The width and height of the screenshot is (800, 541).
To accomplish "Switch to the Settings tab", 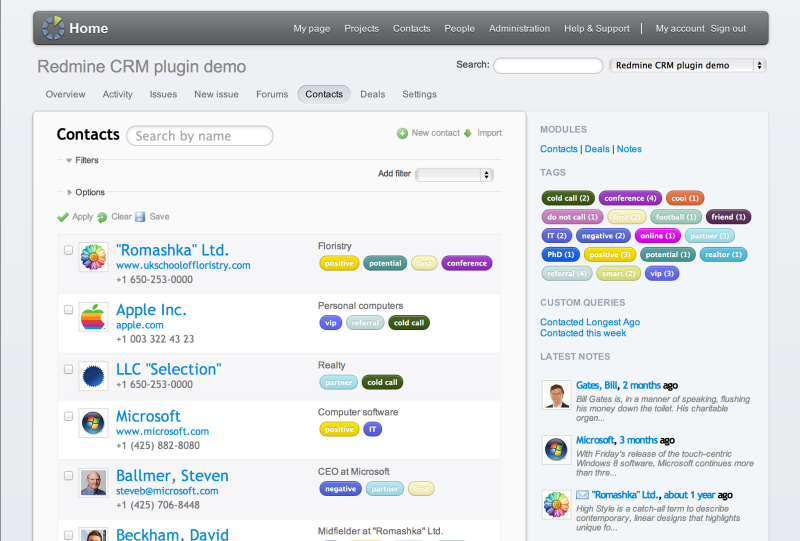I will 419,94.
